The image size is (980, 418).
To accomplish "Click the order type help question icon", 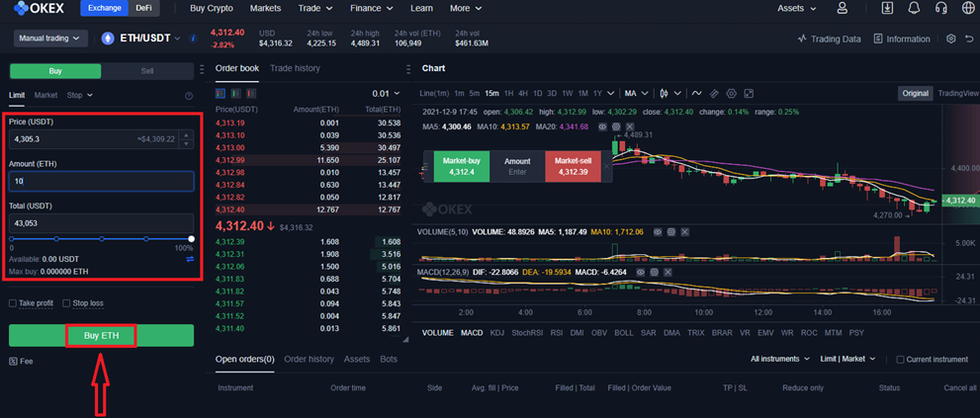I will 189,96.
